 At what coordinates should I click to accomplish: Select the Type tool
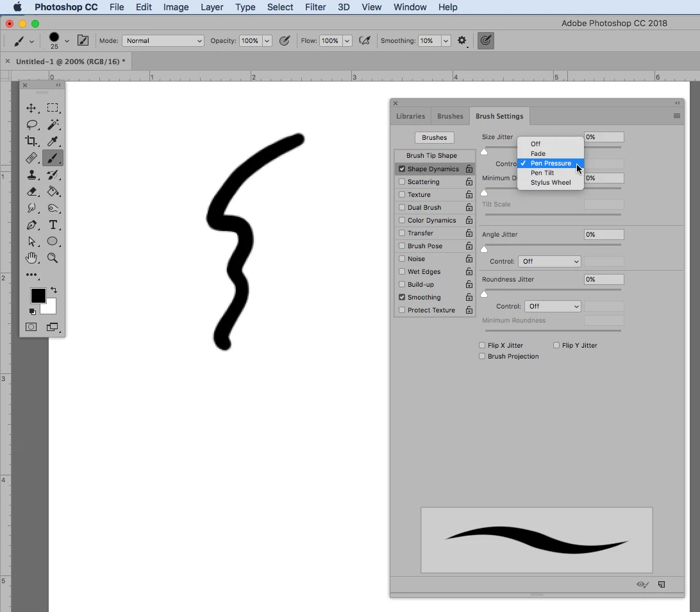53,225
